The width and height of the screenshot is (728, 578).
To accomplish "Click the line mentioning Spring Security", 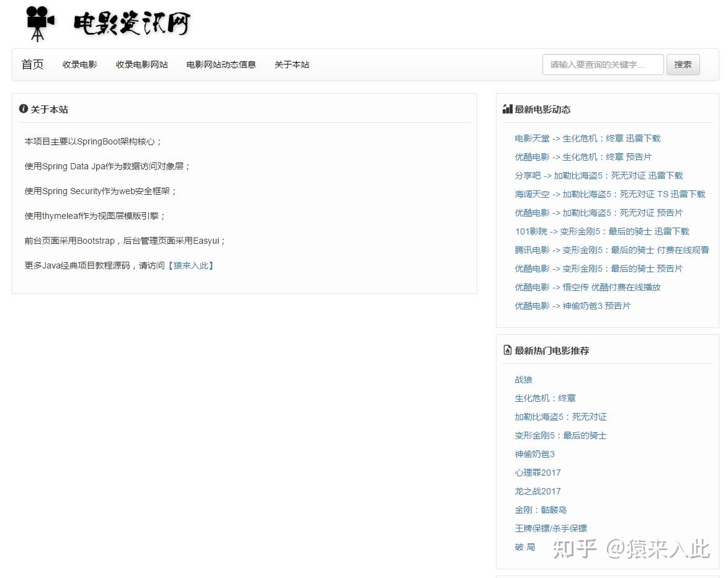I will (101, 191).
